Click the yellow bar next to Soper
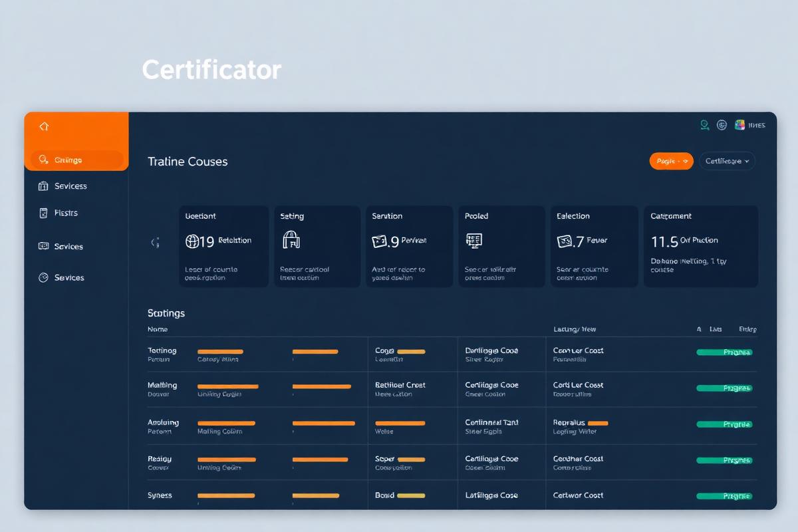The image size is (798, 532). click(411, 459)
